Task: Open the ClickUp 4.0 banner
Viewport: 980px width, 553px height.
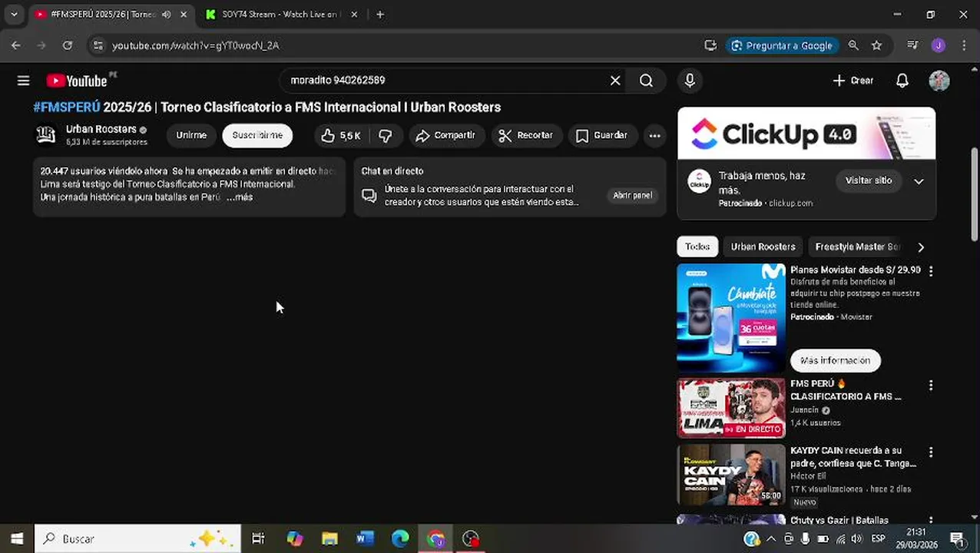Action: 806,134
